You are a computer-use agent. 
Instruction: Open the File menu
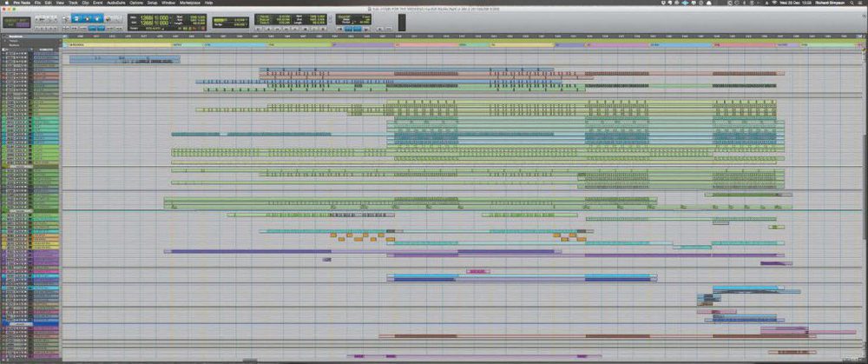click(x=37, y=3)
